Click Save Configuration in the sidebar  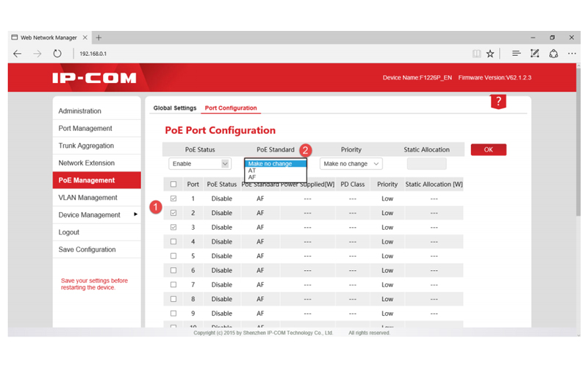97,250
